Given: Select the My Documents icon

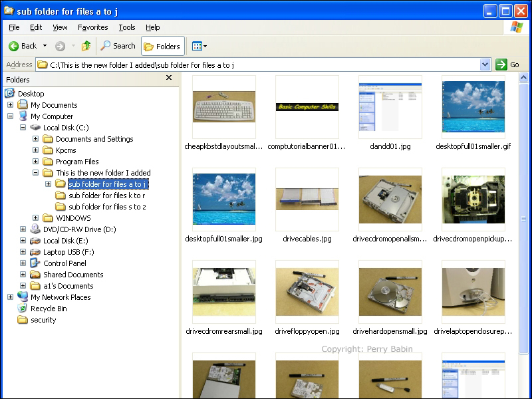Looking at the screenshot, I should 23,104.
